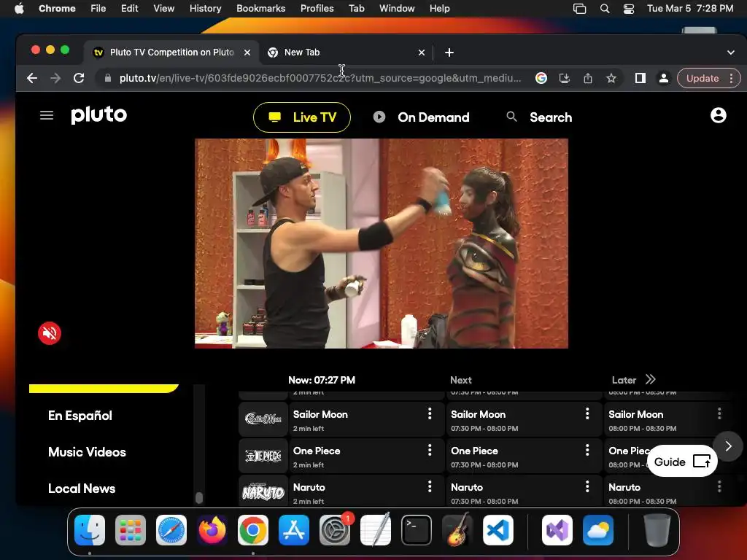Open the Apple menu

(x=19, y=8)
